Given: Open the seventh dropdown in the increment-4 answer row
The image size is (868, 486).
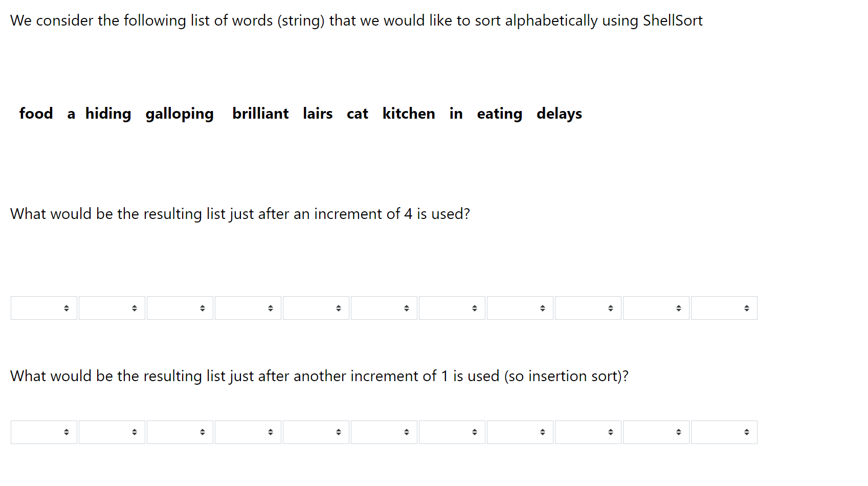Looking at the screenshot, I should pos(452,308).
